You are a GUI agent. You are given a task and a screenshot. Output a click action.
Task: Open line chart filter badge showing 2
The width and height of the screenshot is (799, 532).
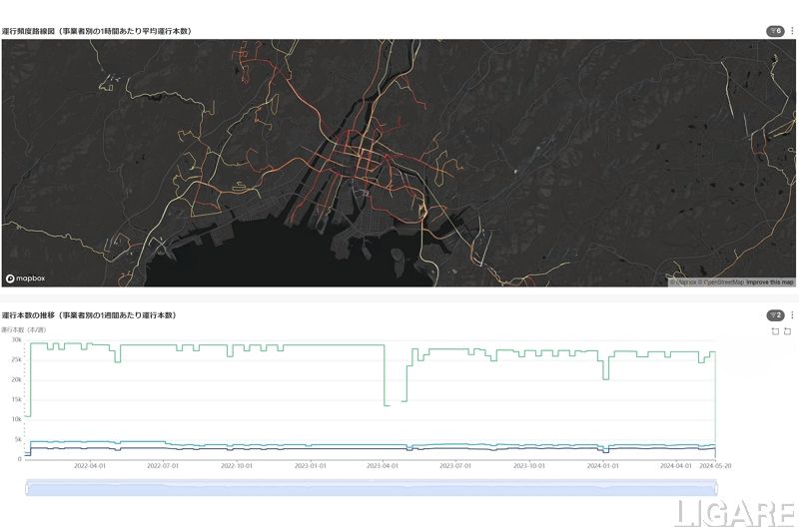[x=774, y=315]
